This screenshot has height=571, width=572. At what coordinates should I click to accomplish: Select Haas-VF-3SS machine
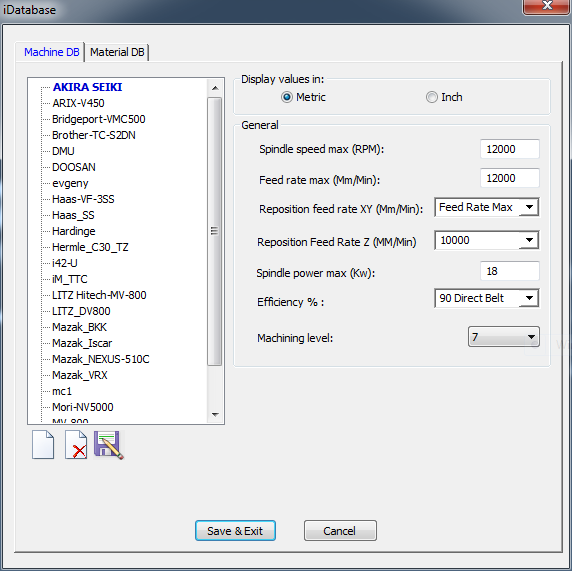pyautogui.click(x=83, y=199)
